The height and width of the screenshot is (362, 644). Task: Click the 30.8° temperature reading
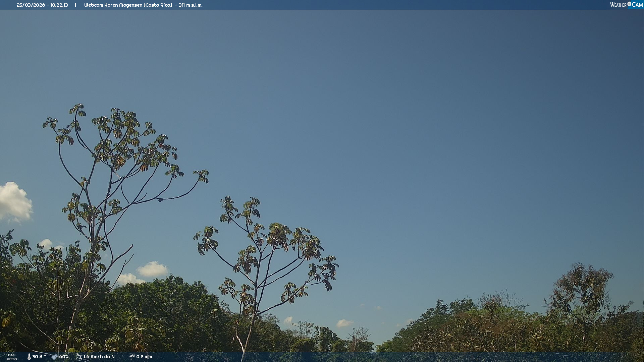coord(39,357)
